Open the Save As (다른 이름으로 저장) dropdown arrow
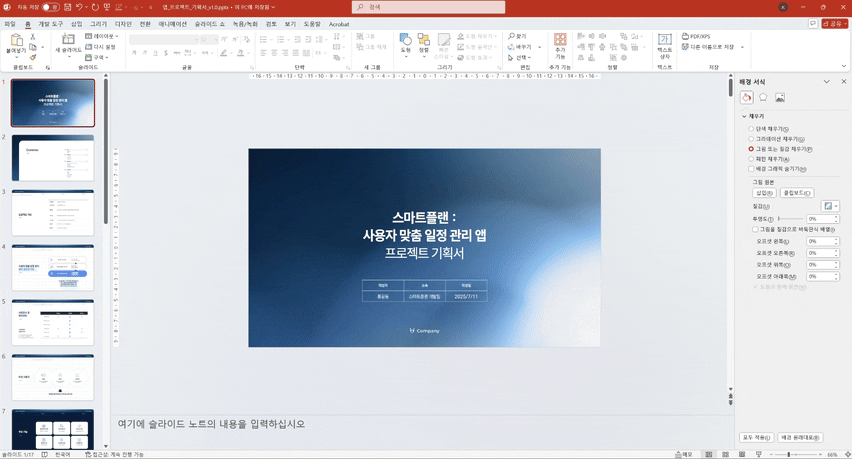 click(742, 47)
